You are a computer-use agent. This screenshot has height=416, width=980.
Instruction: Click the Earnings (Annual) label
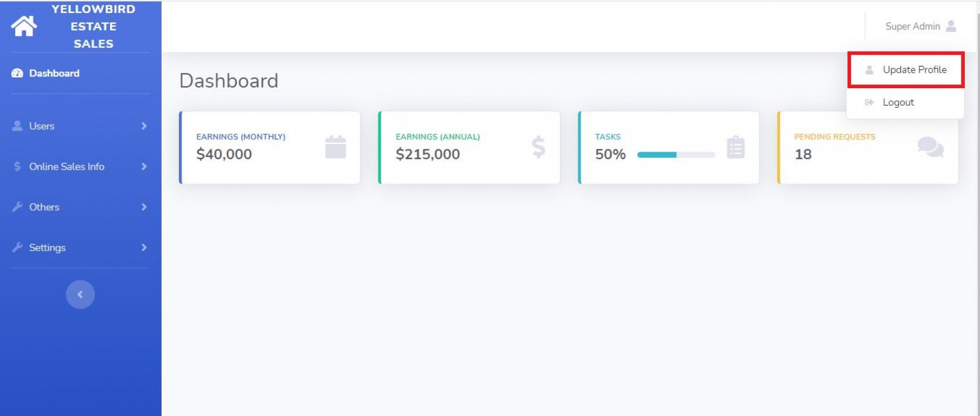[437, 136]
